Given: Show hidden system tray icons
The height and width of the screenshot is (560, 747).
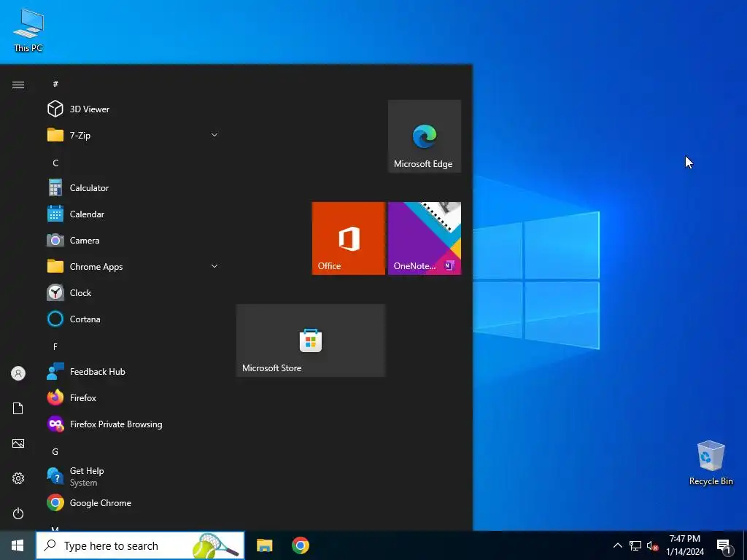Looking at the screenshot, I should pos(617,545).
